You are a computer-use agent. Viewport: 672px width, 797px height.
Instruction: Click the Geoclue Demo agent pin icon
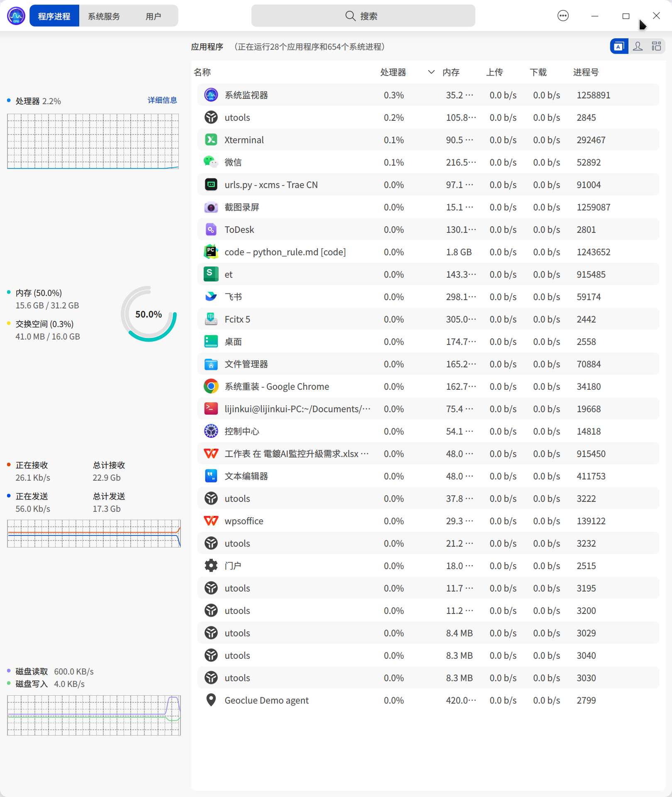(211, 700)
